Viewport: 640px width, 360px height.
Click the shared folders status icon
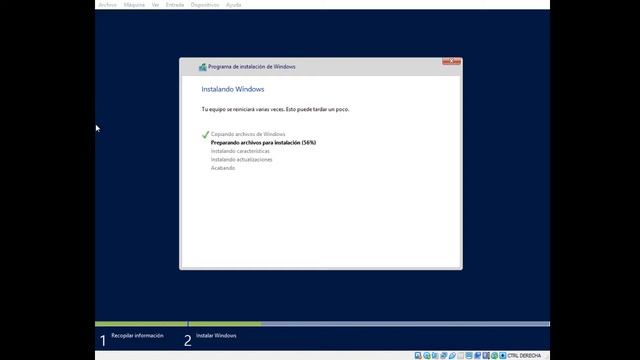[x=461, y=356]
